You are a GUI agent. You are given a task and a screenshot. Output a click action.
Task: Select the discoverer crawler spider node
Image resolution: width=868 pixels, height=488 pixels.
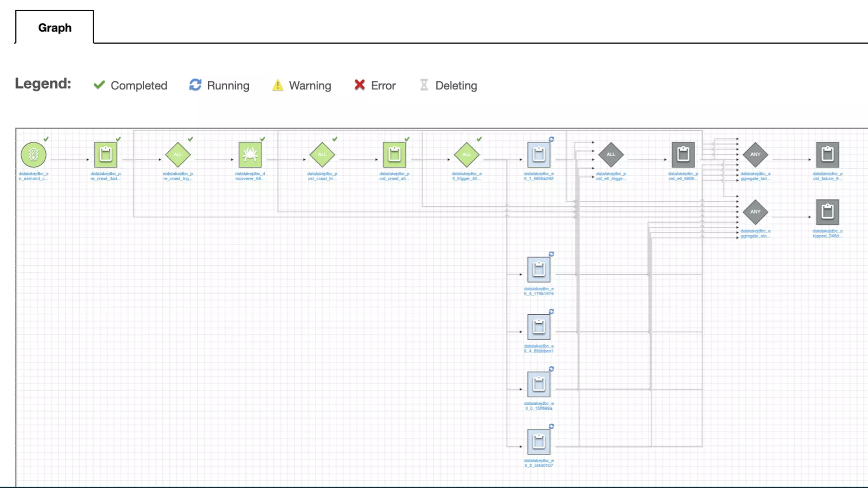(250, 155)
